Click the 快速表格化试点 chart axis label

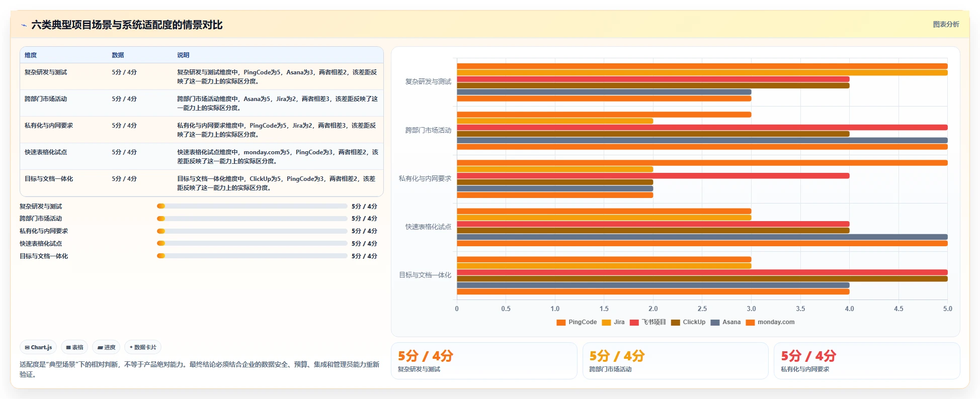pyautogui.click(x=428, y=227)
